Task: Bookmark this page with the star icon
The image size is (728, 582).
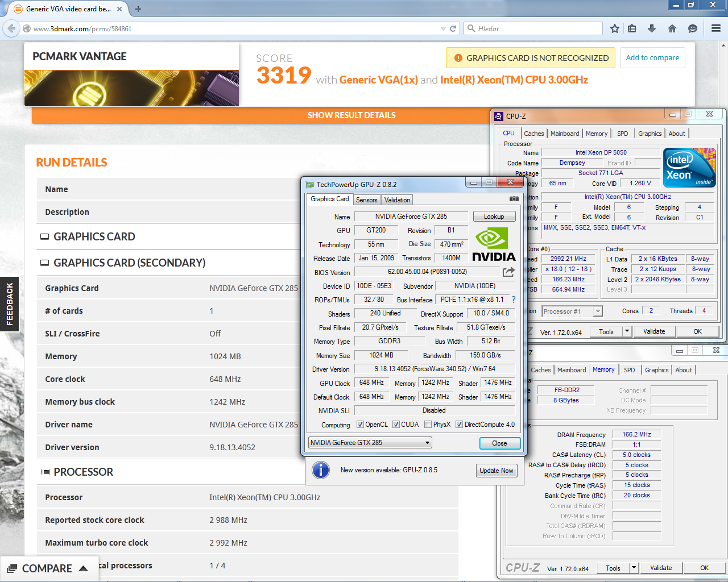Action: click(615, 28)
